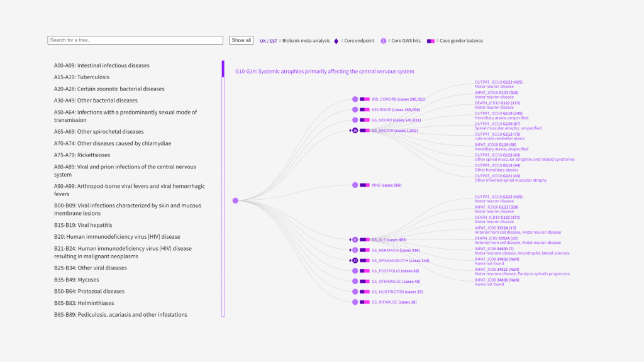This screenshot has height=362, width=644.
Task: Select B35-B49: Mycoses in the disease list
Action: [81, 280]
